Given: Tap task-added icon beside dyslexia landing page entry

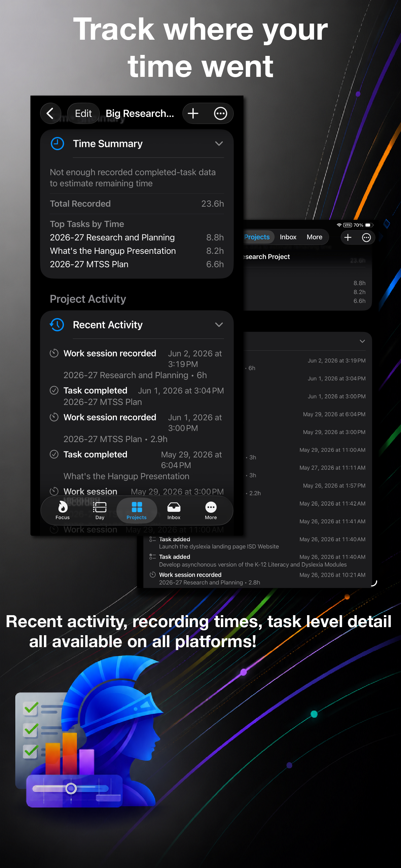Looking at the screenshot, I should point(153,539).
